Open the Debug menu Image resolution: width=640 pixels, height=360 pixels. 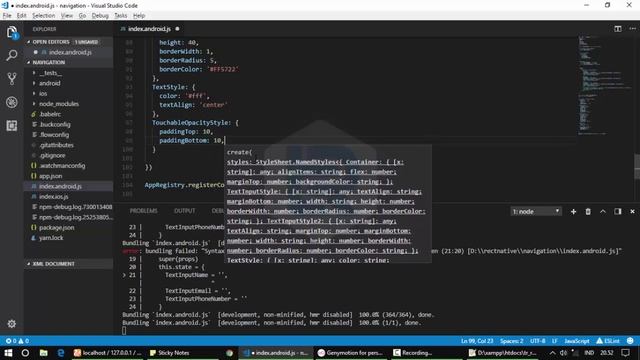[x=100, y=16]
